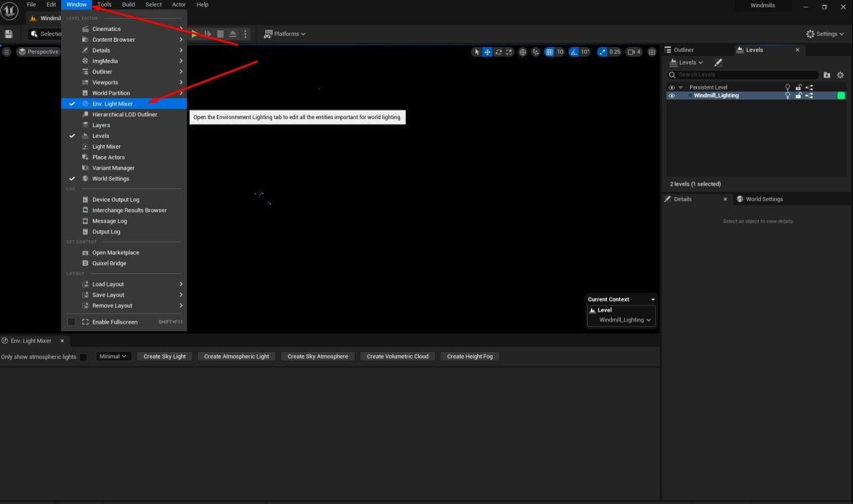Open Windmill_Lighting blueprint icon

pyautogui.click(x=809, y=96)
